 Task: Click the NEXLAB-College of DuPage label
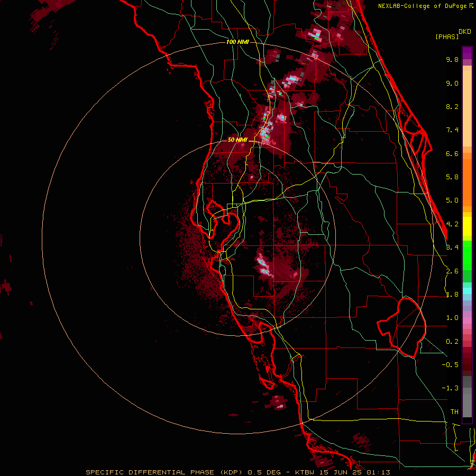point(423,6)
